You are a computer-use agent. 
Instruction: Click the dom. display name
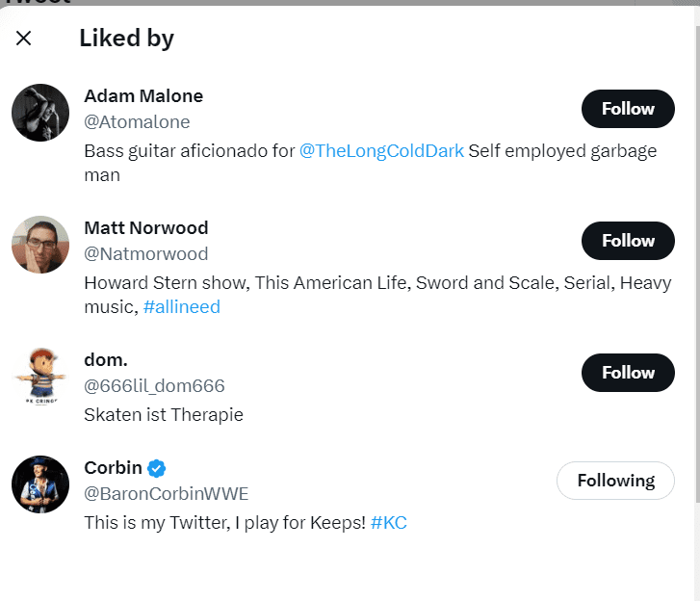point(104,360)
